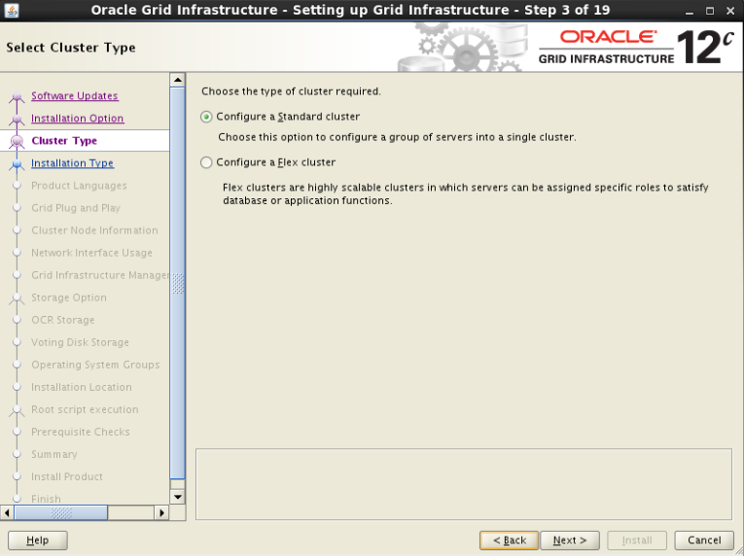Maximize the installer window
Image resolution: width=744 pixels, height=560 pixels.
(710, 11)
